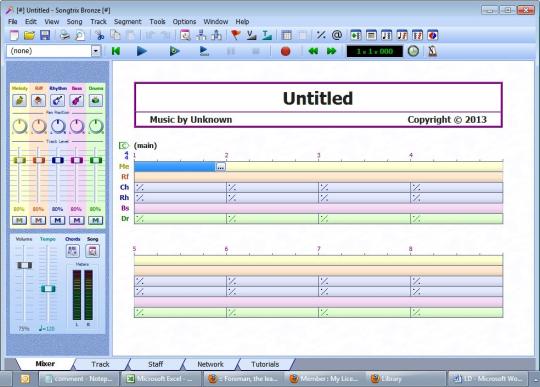Open Riff instrument icon in mixer
This screenshot has width=540, height=387.
point(39,101)
